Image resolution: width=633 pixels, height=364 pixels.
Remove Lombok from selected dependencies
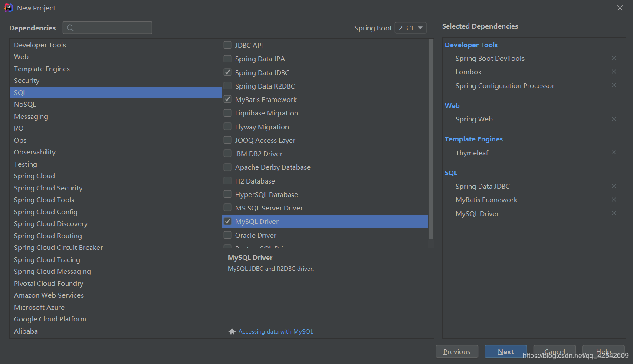click(614, 72)
